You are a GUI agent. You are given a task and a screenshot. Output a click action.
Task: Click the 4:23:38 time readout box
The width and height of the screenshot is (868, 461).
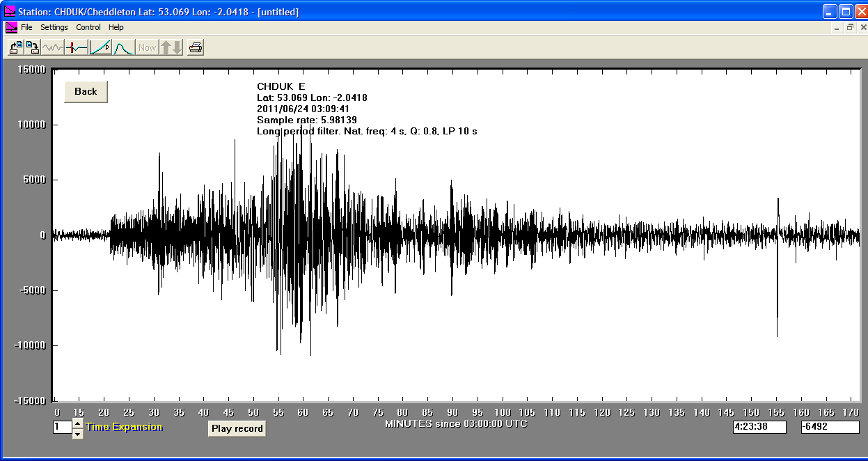[759, 426]
